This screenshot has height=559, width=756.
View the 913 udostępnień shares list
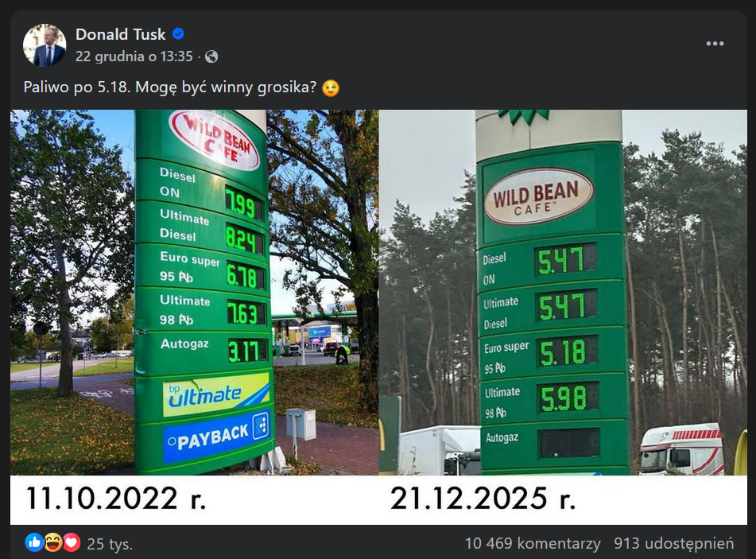[673, 544]
